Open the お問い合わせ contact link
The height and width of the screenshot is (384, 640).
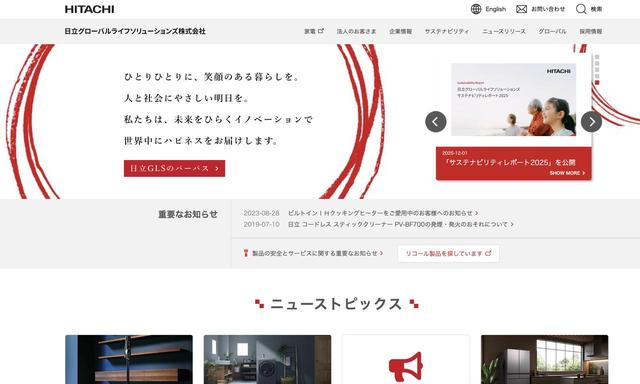[x=548, y=9]
